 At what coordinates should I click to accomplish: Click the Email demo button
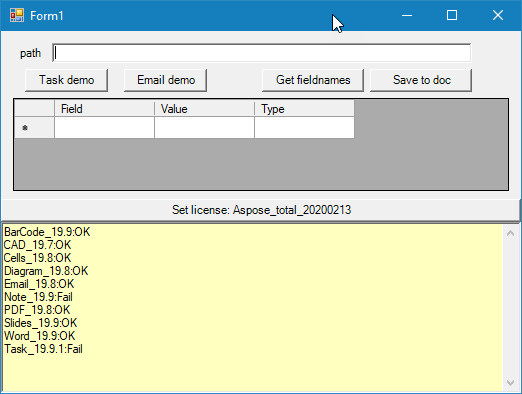coord(166,80)
